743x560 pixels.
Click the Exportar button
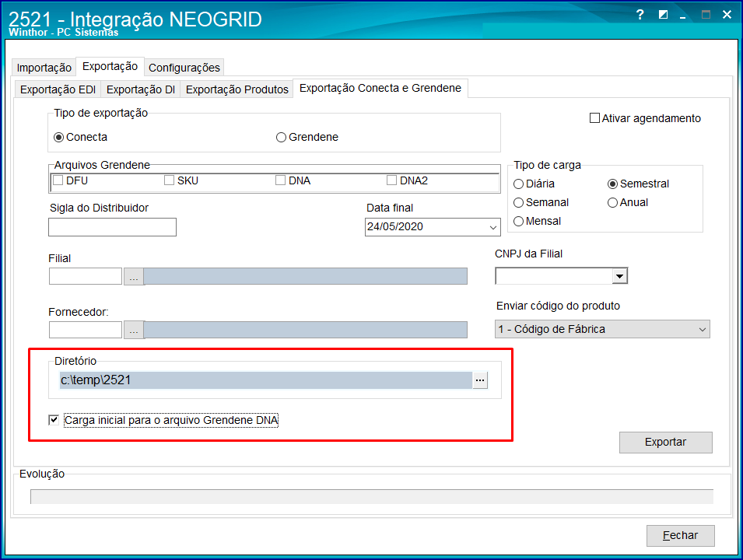coord(666,442)
